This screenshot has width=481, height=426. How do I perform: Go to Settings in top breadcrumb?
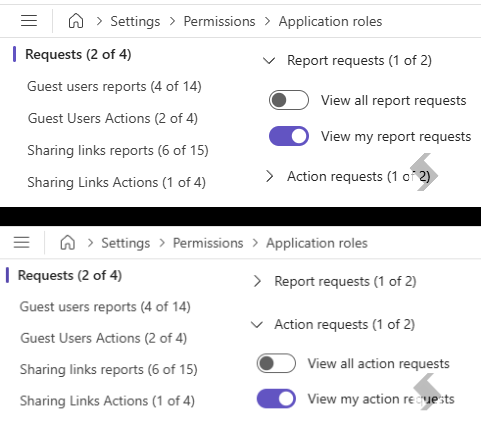point(135,22)
